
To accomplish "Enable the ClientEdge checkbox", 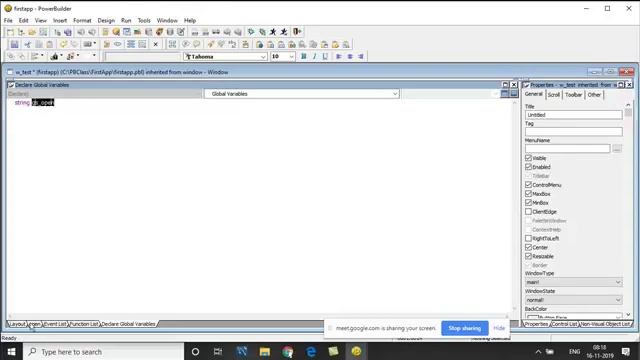I will coord(529,212).
